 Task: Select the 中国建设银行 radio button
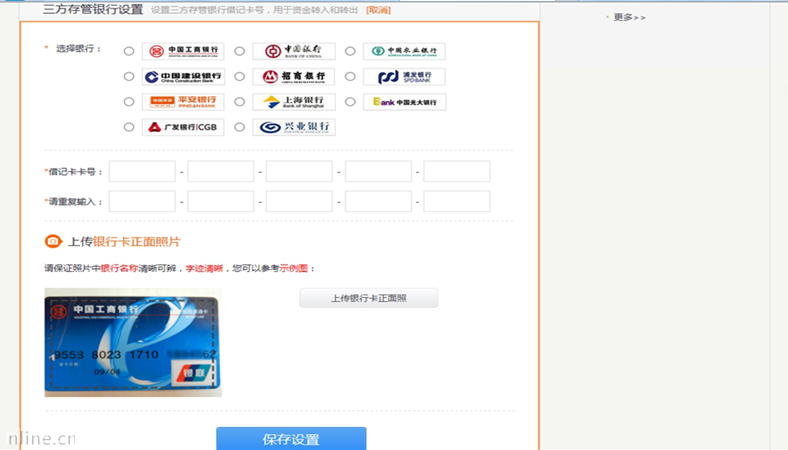click(x=129, y=76)
